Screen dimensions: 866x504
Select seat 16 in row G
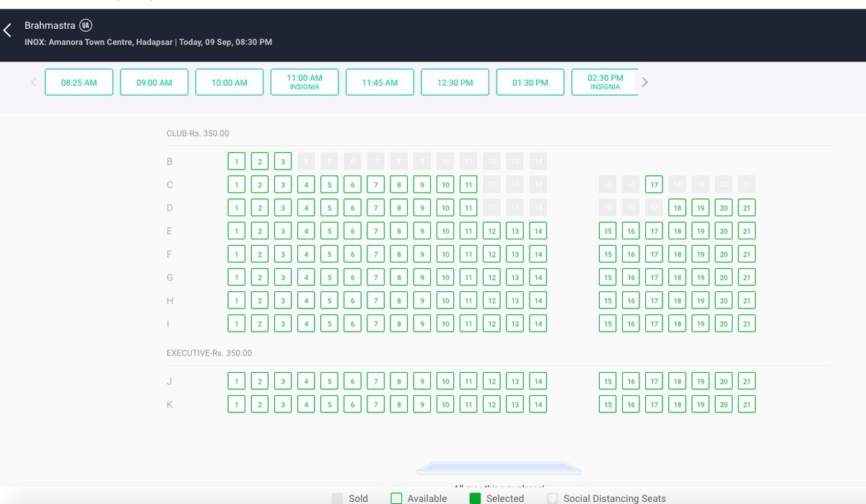pyautogui.click(x=631, y=277)
